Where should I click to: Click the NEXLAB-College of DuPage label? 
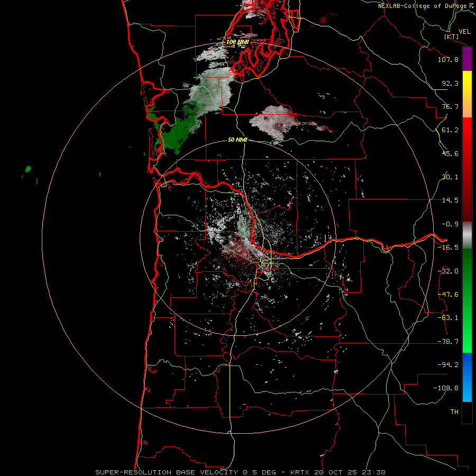click(426, 6)
